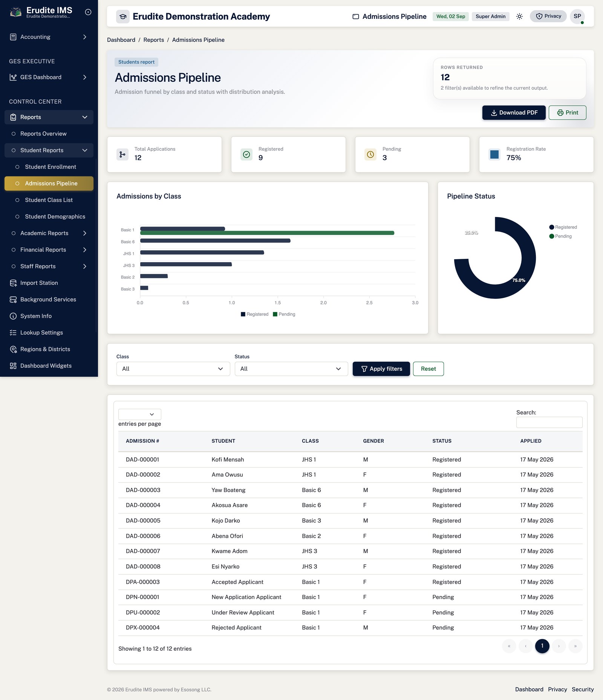This screenshot has height=700, width=603.
Task: Click the graduation cap academy icon
Action: tap(123, 17)
